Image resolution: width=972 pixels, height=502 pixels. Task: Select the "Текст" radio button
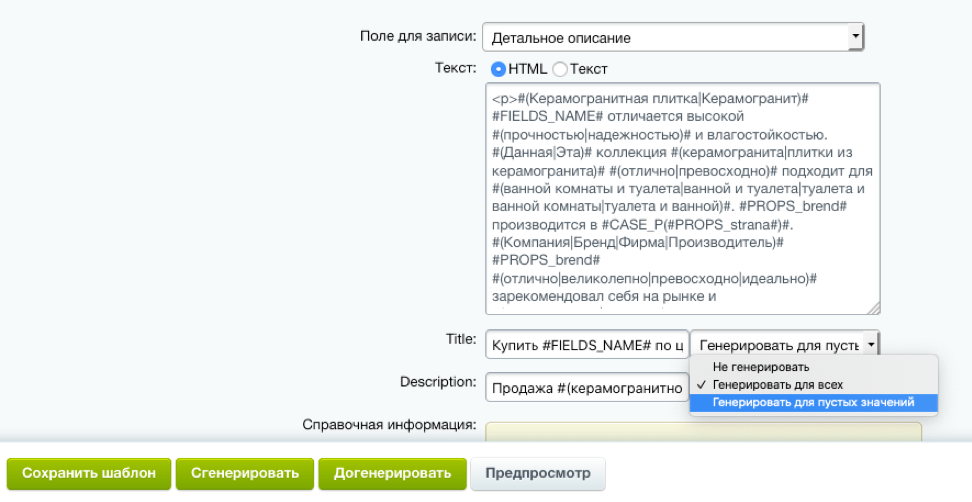click(x=560, y=69)
